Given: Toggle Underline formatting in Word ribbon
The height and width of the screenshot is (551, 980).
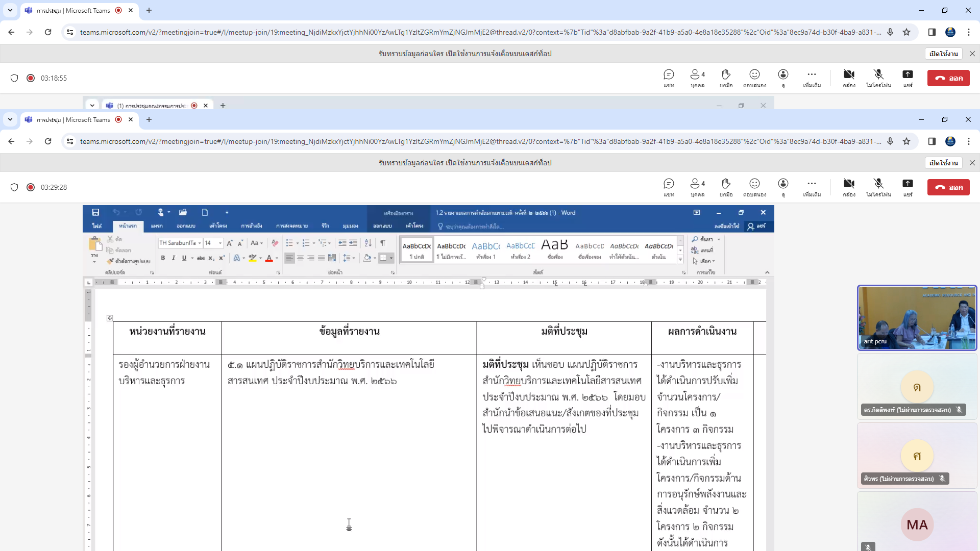Looking at the screenshot, I should (184, 258).
